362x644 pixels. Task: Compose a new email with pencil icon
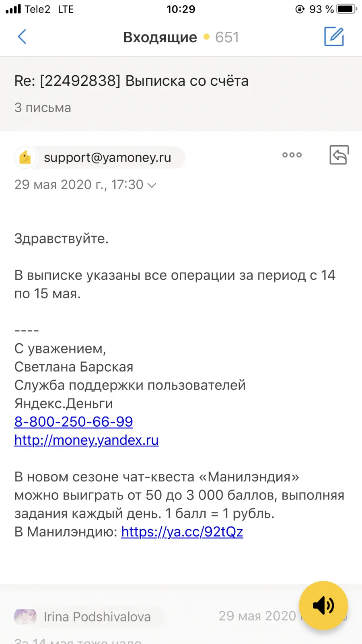click(x=334, y=37)
